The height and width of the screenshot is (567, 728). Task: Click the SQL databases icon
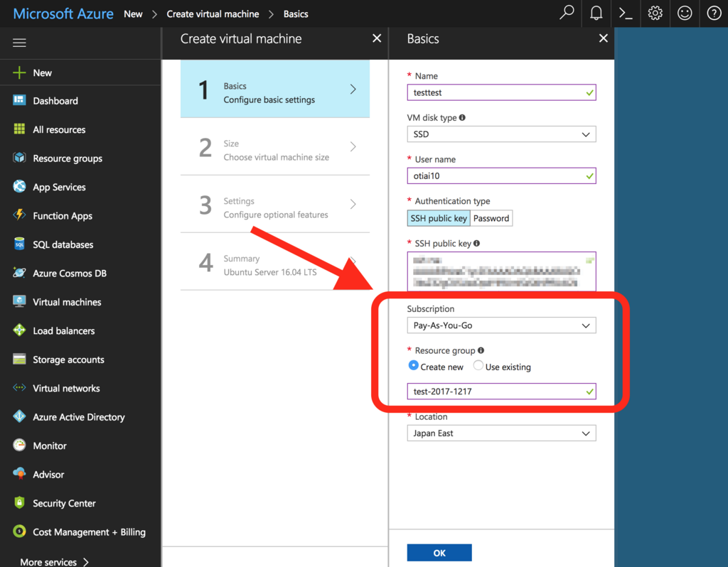(19, 244)
